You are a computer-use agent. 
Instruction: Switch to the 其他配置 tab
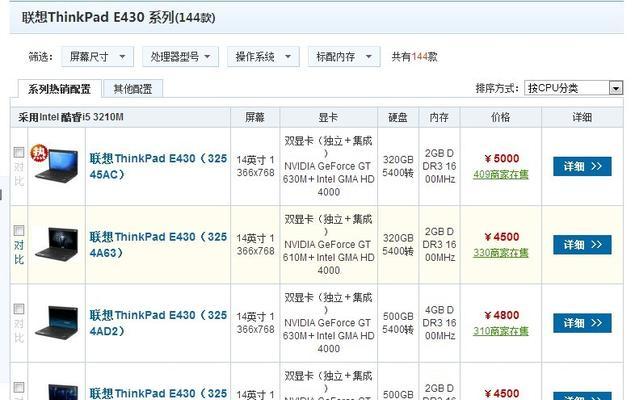pyautogui.click(x=133, y=89)
